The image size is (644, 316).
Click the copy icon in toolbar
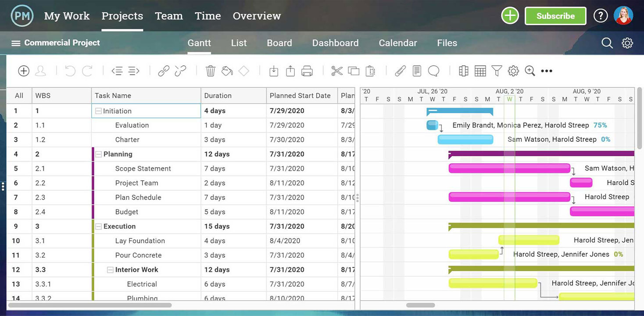point(354,71)
